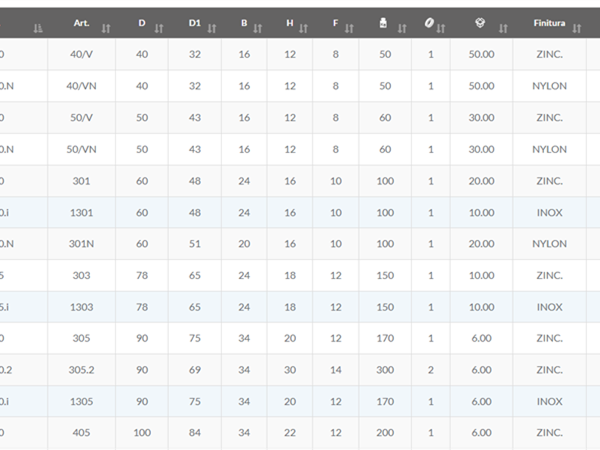Click sort arrows beside H header
Image resolution: width=600 pixels, height=450 pixels.
tap(303, 28)
